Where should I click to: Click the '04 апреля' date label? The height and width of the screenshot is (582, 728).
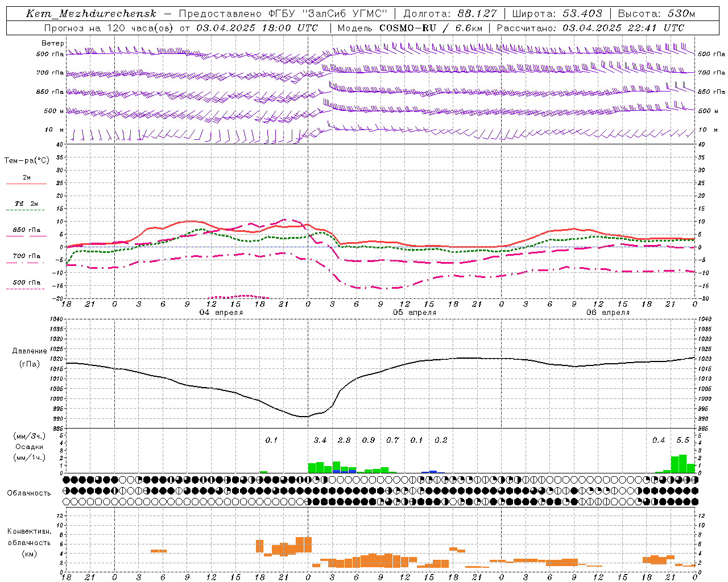click(x=221, y=313)
